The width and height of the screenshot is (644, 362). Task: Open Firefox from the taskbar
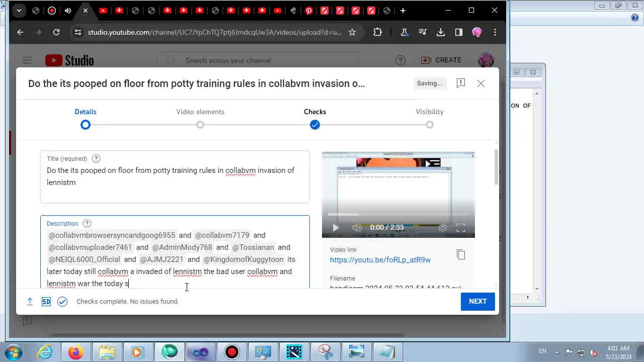(x=76, y=352)
